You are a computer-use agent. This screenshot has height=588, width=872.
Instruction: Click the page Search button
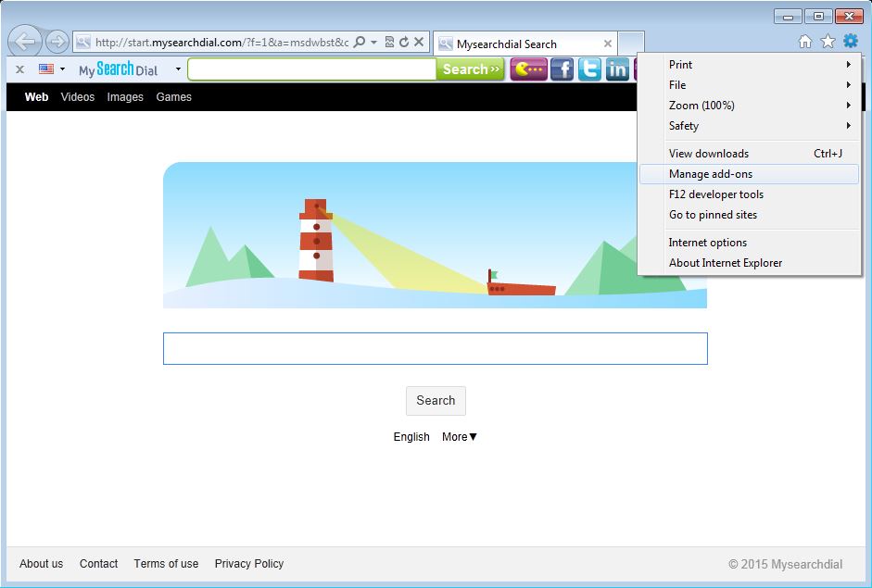click(x=436, y=401)
